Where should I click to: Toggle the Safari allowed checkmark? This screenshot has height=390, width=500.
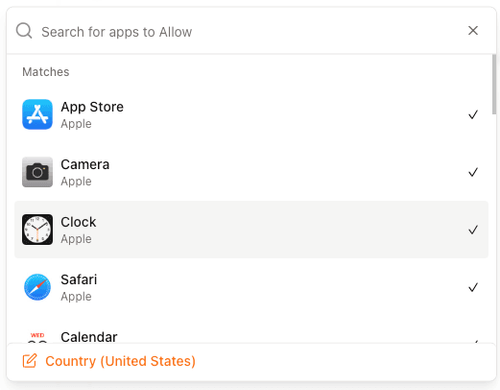click(473, 287)
